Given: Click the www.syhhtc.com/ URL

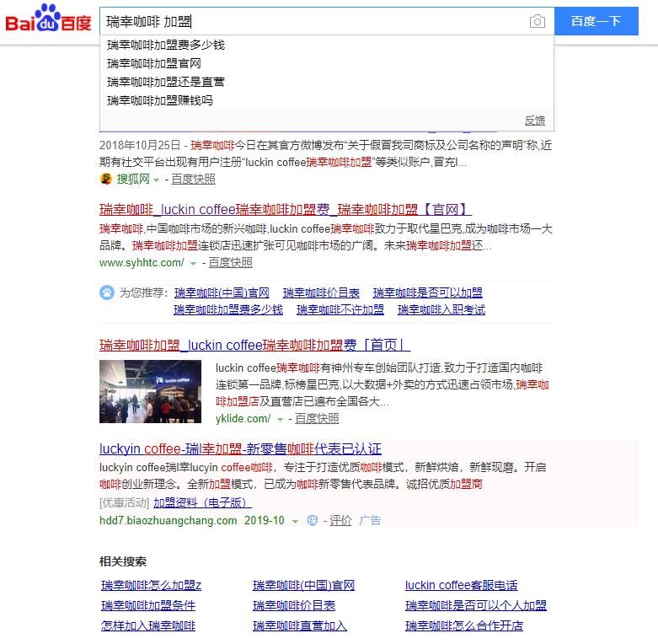Looking at the screenshot, I should [x=142, y=263].
